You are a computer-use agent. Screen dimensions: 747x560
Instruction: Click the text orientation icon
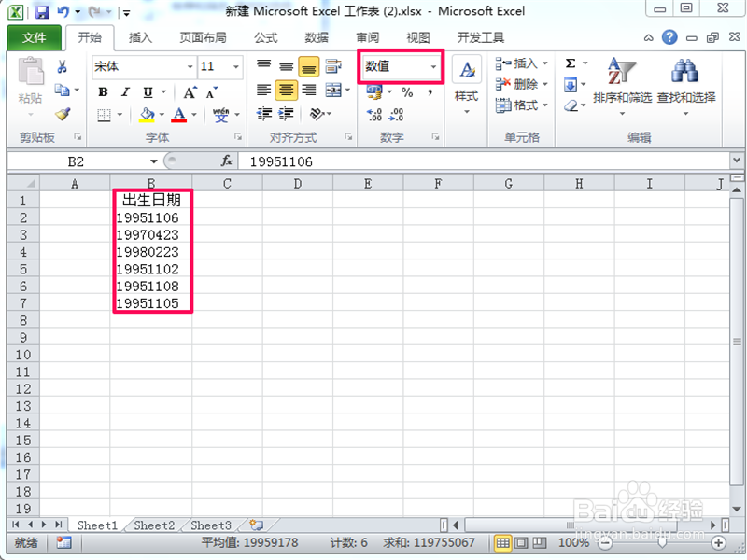tap(317, 114)
